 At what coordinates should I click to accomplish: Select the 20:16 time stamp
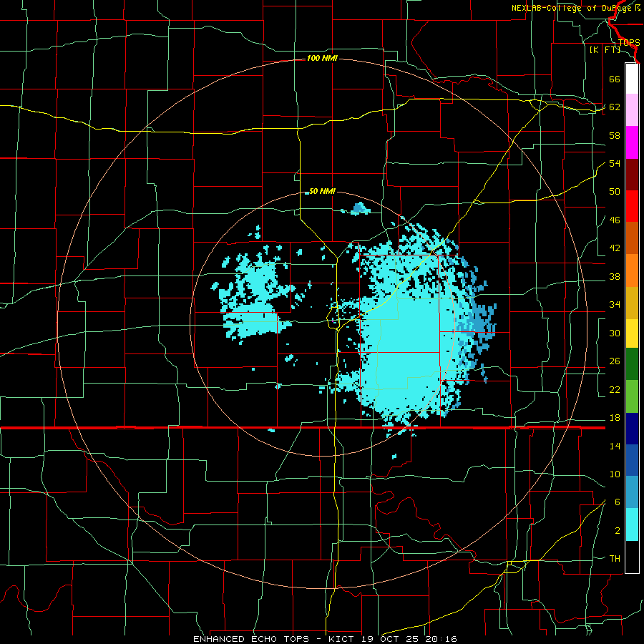(441, 639)
